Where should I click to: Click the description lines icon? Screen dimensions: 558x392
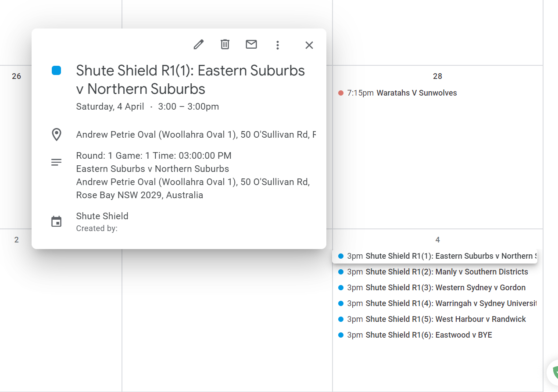click(57, 162)
